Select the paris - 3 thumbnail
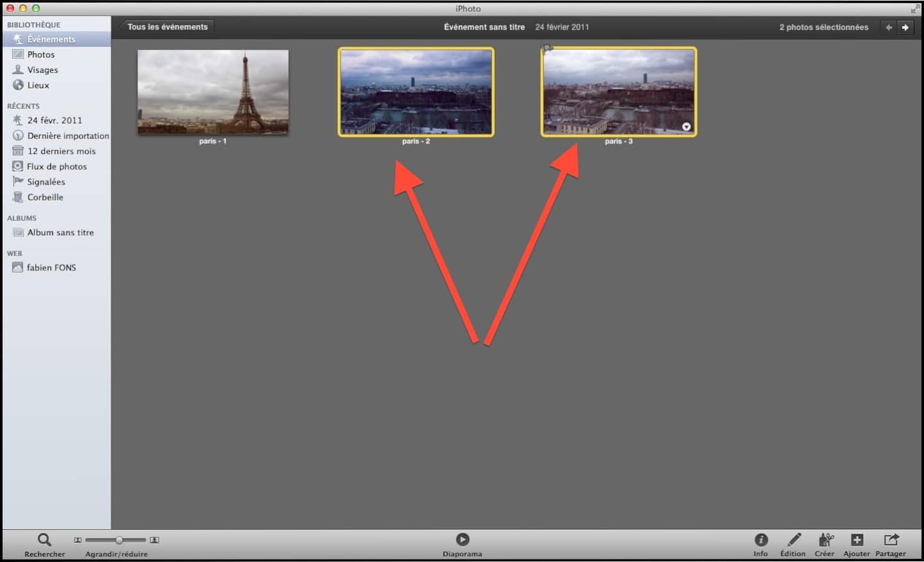 (619, 92)
